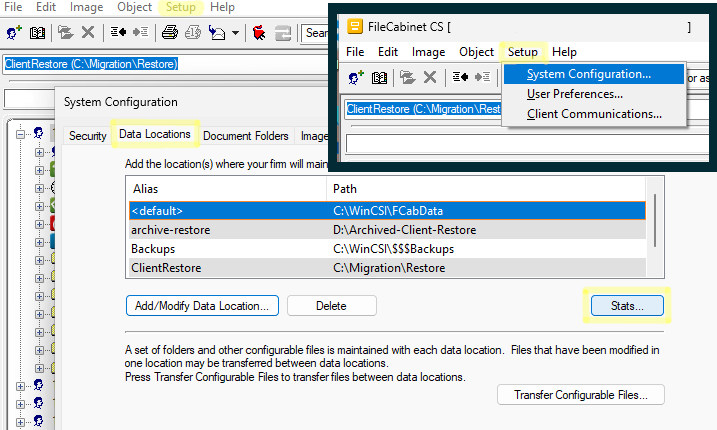The height and width of the screenshot is (430, 717).
Task: Switch to the Data Locations tab
Action: pyautogui.click(x=155, y=134)
